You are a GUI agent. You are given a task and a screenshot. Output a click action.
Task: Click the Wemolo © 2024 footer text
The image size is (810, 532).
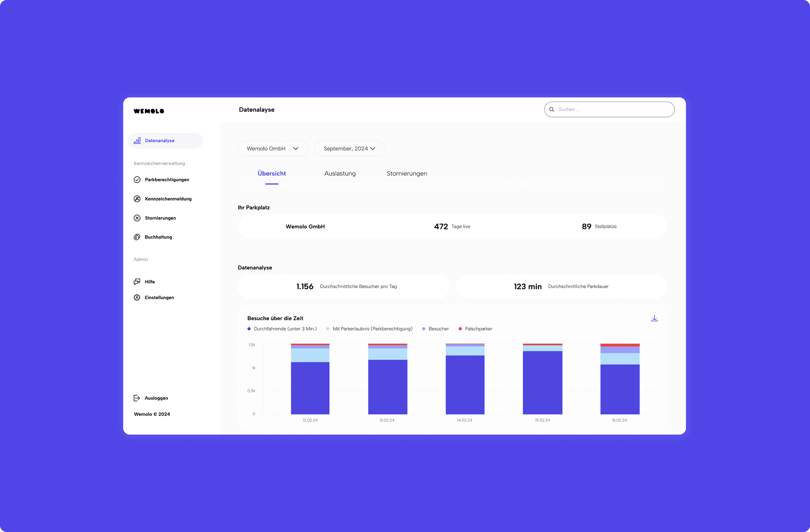pos(152,414)
